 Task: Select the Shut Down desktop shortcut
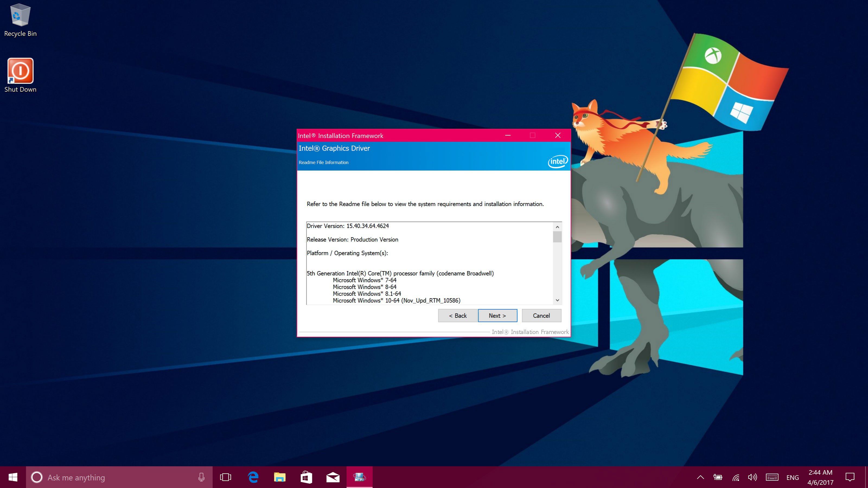point(20,75)
